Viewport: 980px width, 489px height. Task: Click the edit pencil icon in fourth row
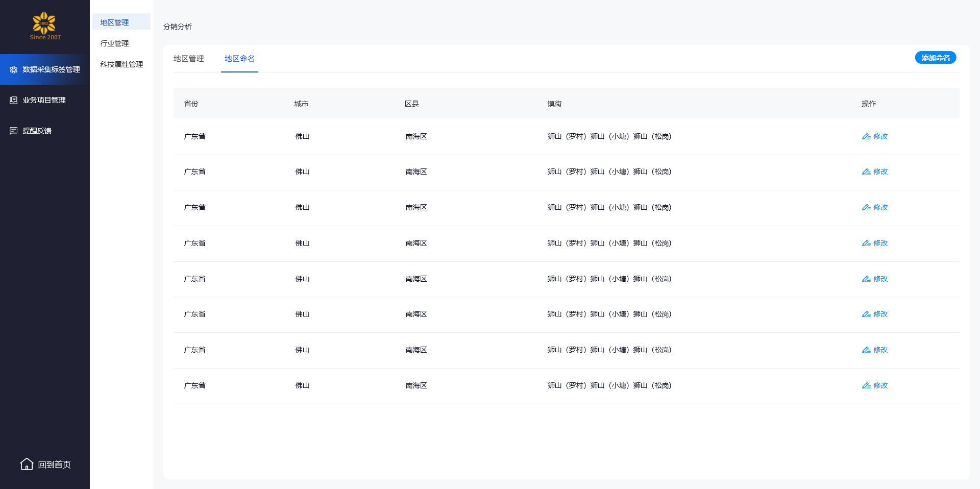[866, 243]
